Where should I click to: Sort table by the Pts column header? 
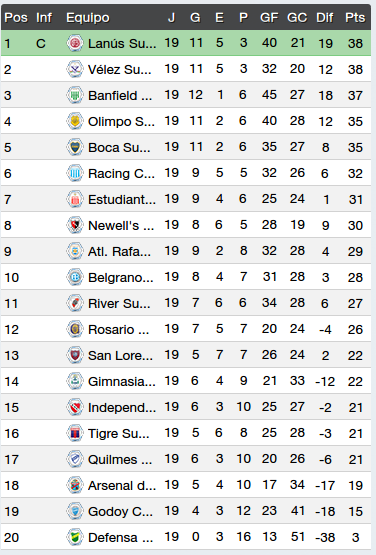coord(355,17)
